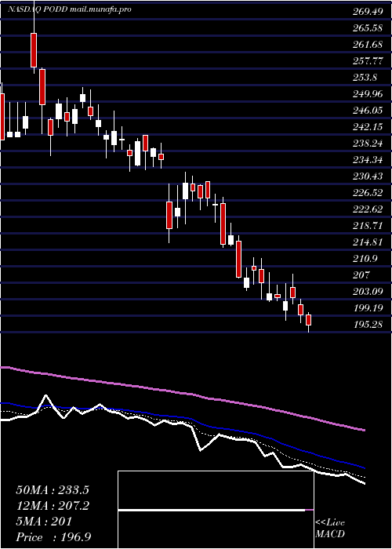Click the 265.58 price axis label
The image size is (392, 549).
point(368,28)
